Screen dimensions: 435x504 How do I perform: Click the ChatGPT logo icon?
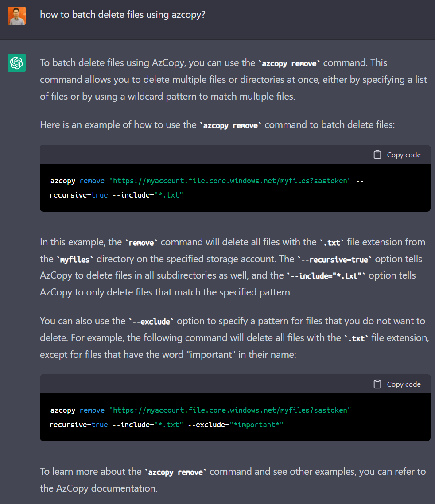(16, 63)
